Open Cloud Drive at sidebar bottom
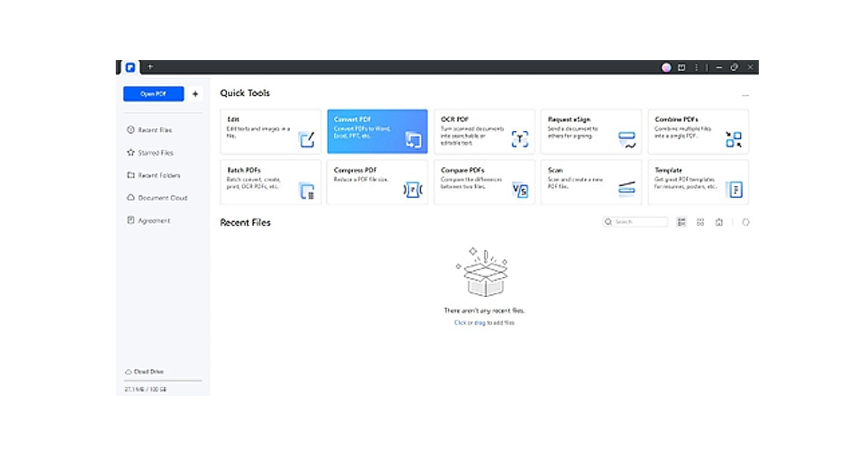The image size is (868, 454). (x=145, y=372)
